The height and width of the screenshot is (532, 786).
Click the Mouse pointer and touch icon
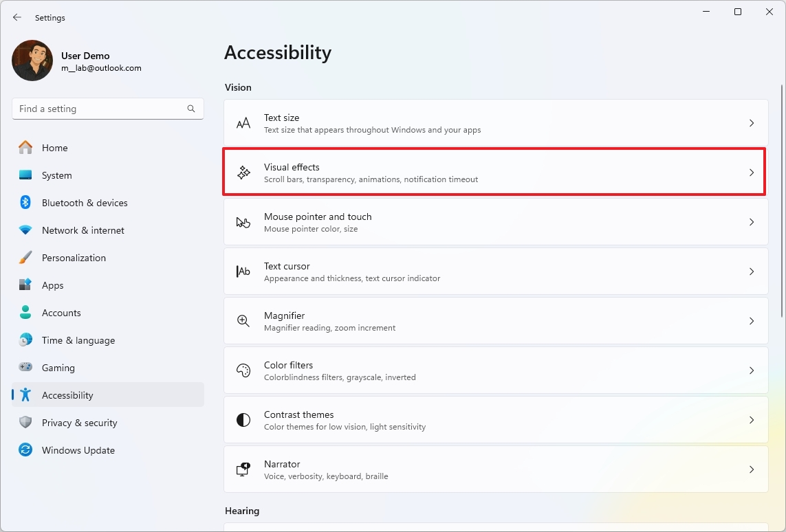click(x=243, y=223)
